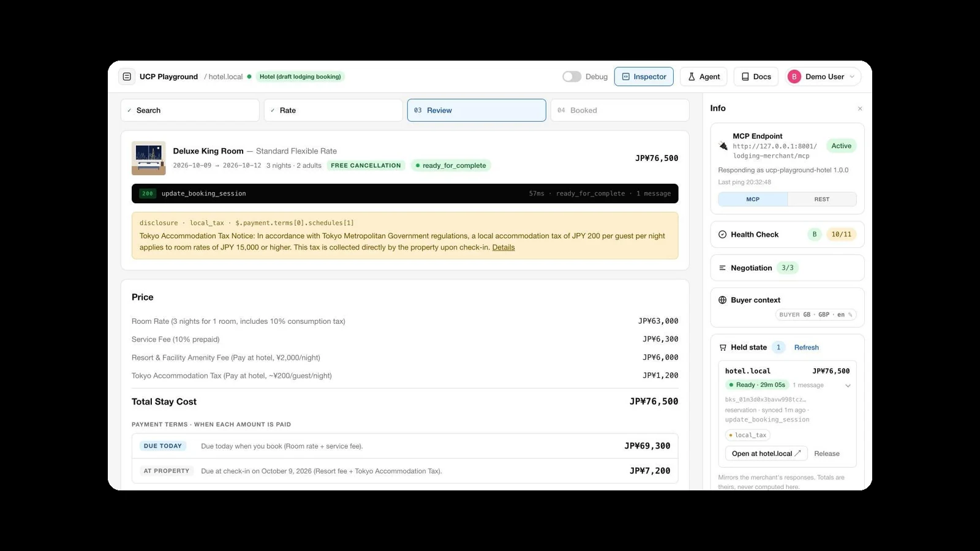The image size is (980, 551).
Task: Click the local_tax tag
Action: [747, 435]
